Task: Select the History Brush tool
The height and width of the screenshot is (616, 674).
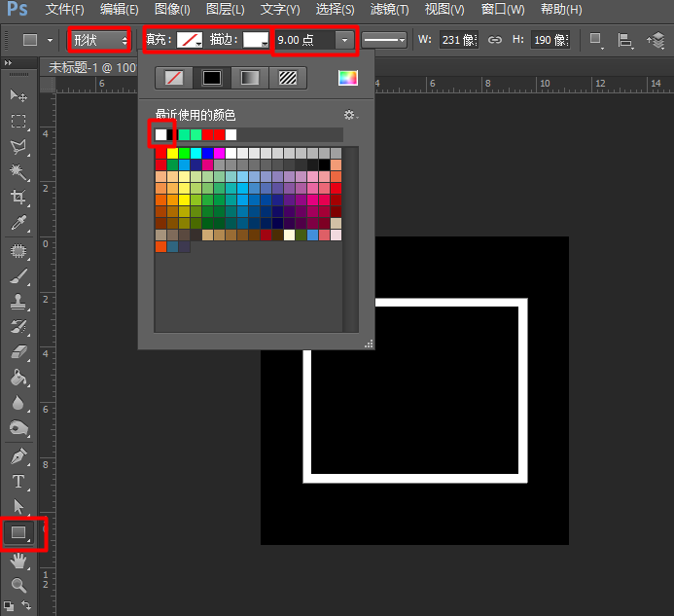Action: (18, 327)
